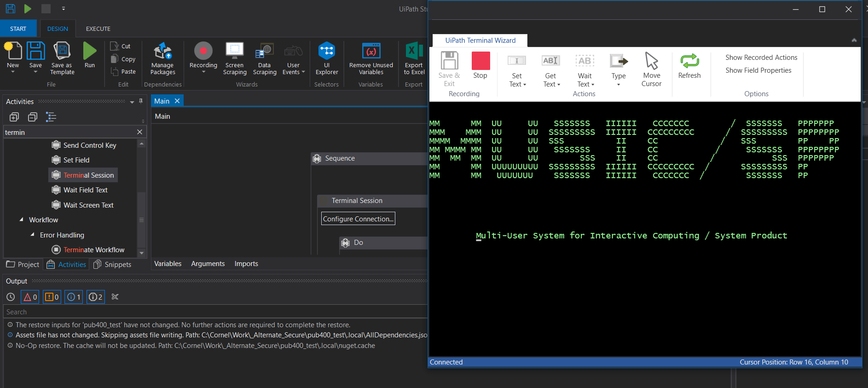This screenshot has width=868, height=388.
Task: Click the Configure Connection button
Action: 358,219
